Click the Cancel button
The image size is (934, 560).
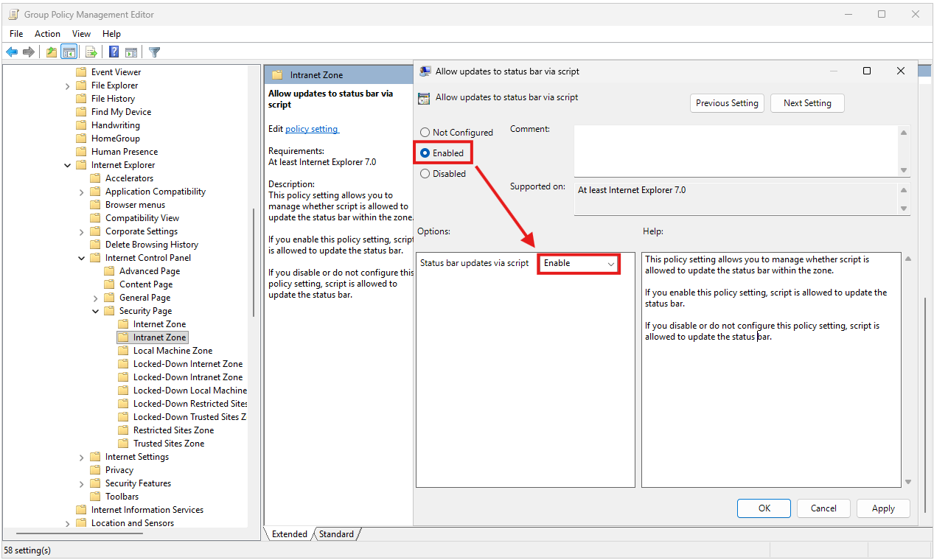pyautogui.click(x=823, y=508)
